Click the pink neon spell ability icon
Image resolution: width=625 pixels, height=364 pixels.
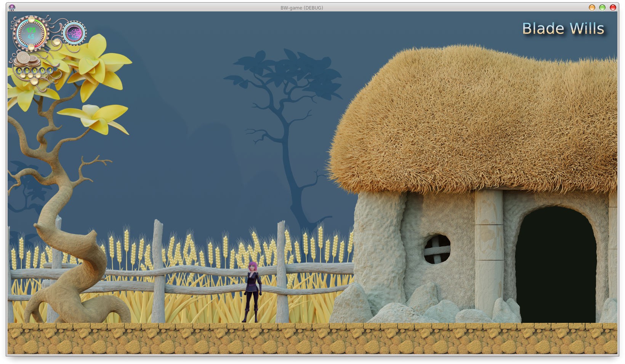click(x=74, y=33)
